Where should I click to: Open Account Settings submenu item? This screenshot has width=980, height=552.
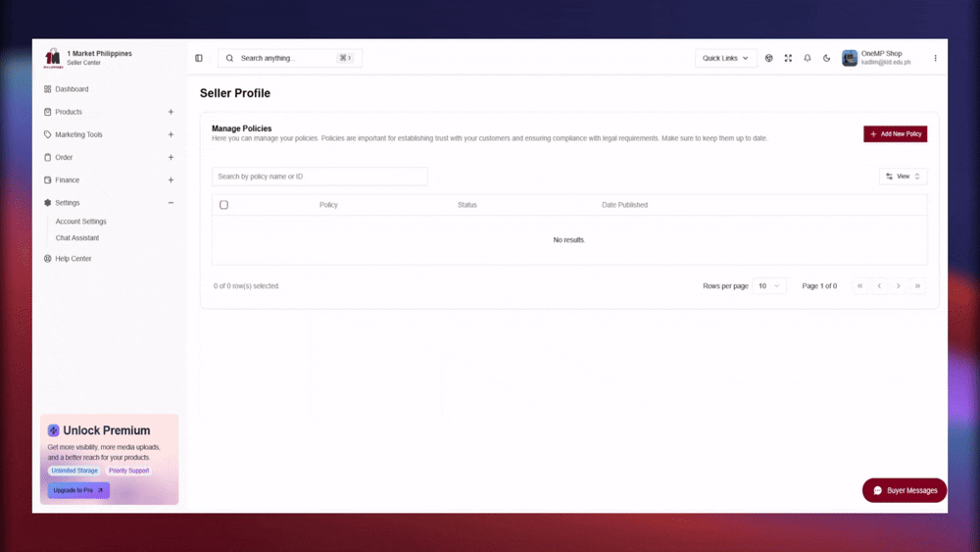click(x=80, y=222)
